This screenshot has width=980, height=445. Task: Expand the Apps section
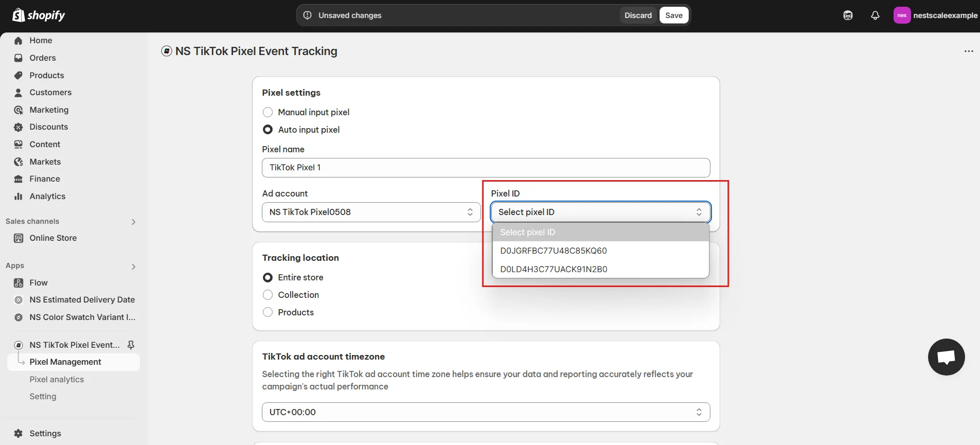pyautogui.click(x=133, y=267)
